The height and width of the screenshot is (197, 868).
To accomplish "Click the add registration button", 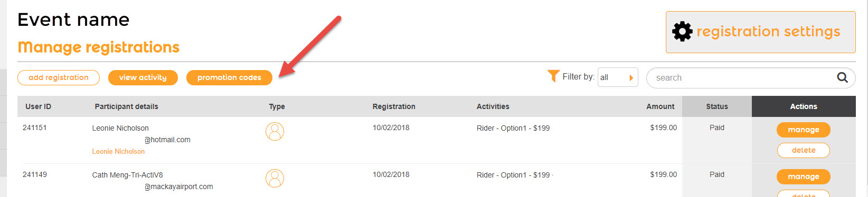I will coord(59,77).
